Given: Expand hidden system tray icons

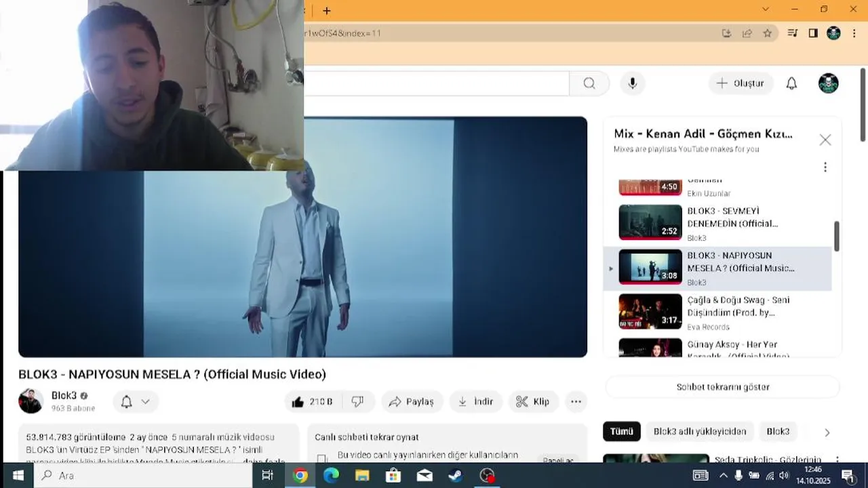Looking at the screenshot, I should coord(723,475).
